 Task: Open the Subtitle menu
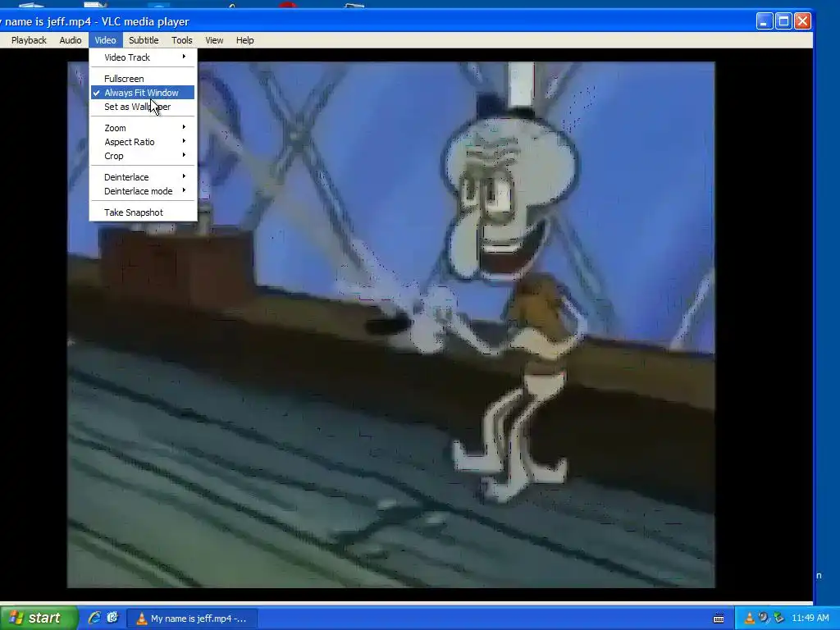point(144,40)
